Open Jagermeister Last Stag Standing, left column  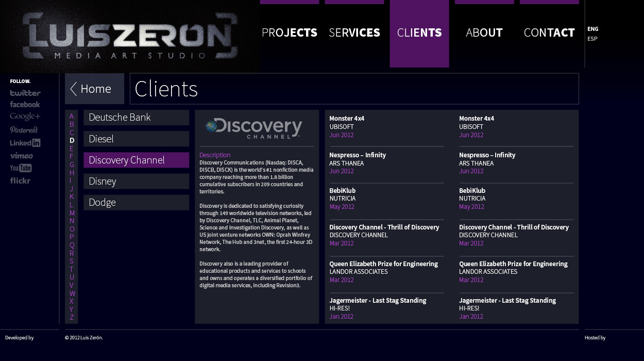[x=378, y=301]
